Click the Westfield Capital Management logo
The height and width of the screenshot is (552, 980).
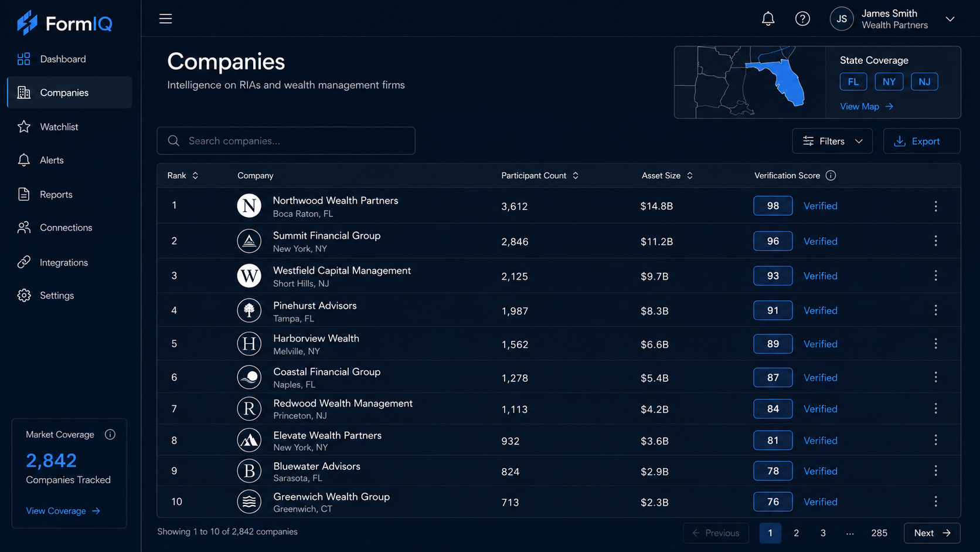tap(249, 276)
